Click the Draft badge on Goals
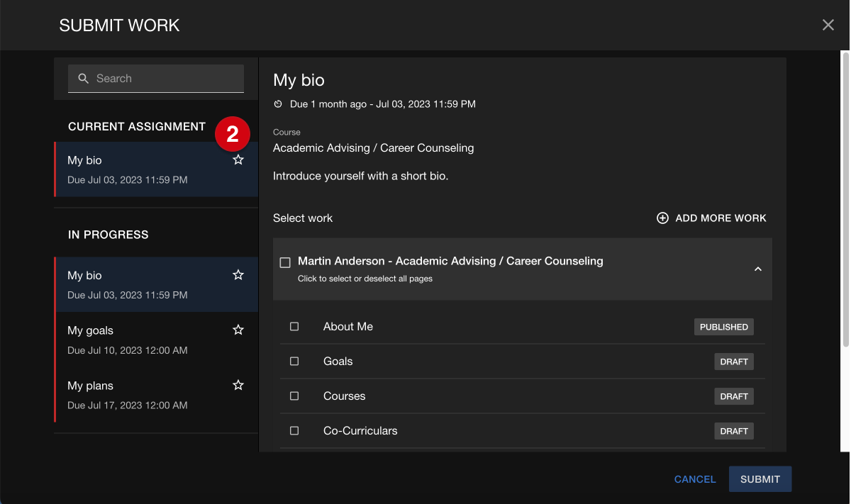 [734, 362]
